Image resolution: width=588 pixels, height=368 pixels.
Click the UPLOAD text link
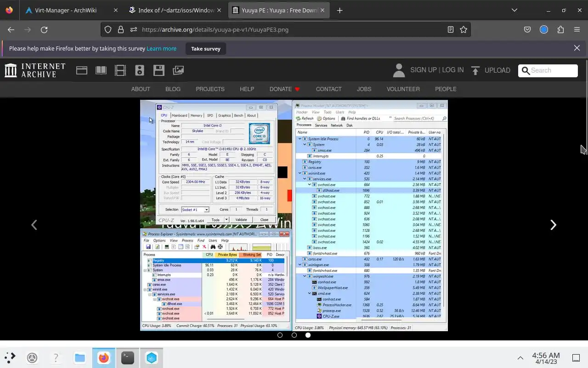tap(497, 70)
